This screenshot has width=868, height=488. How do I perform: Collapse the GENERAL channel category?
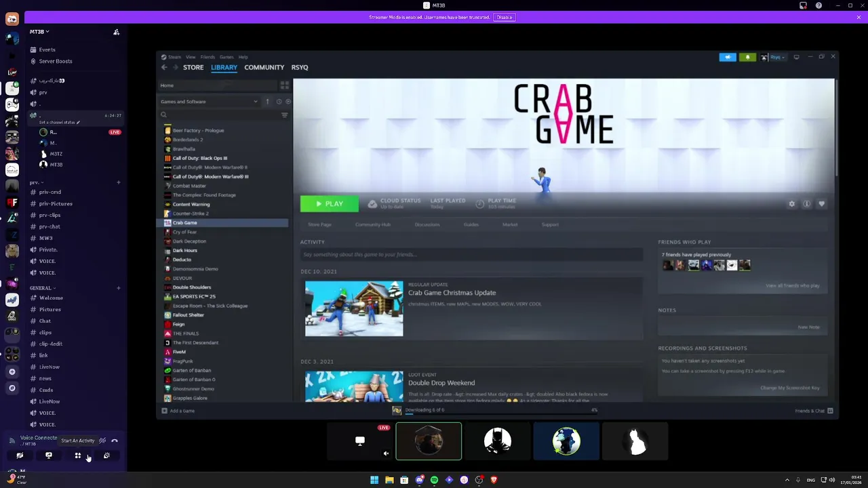pos(42,288)
